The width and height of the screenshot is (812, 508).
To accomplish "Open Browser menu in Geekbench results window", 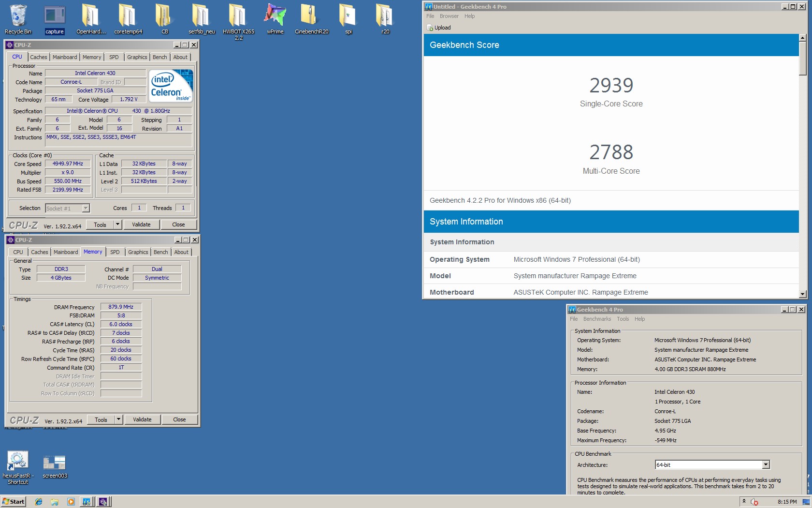I will 449,16.
